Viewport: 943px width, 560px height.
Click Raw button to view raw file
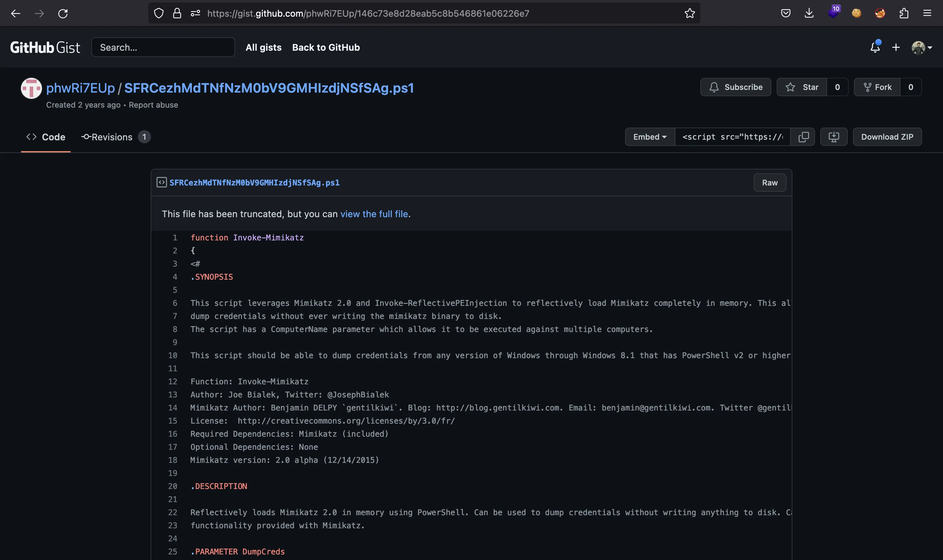tap(769, 182)
